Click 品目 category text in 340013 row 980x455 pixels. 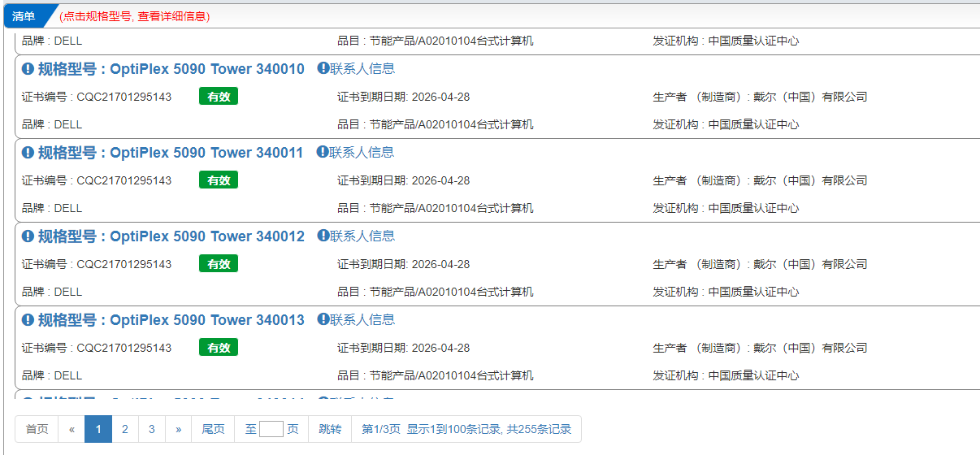(x=436, y=376)
